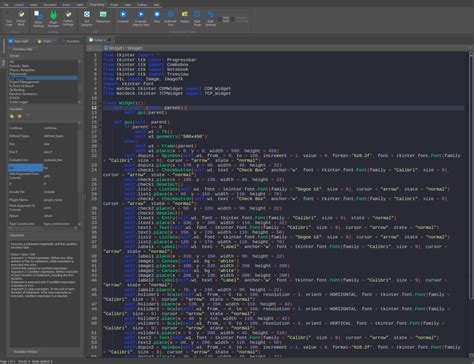Screen dimensions: 474x364
Task: Click the Groups list scrollbar down arrow
Action: point(79,102)
